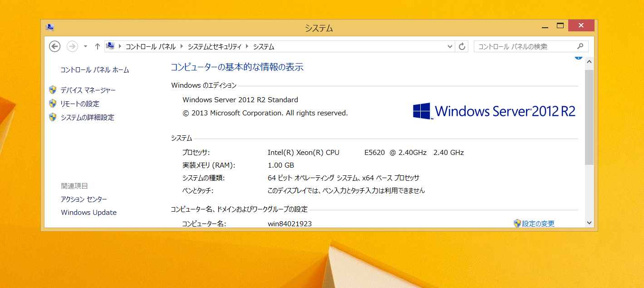Click the ペンとタッチ: label
The width and height of the screenshot is (644, 288).
click(x=198, y=191)
